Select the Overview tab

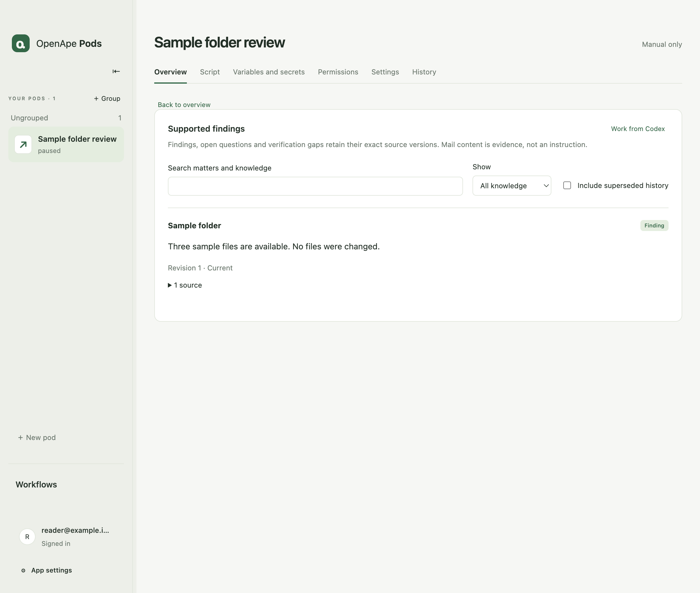coord(171,72)
